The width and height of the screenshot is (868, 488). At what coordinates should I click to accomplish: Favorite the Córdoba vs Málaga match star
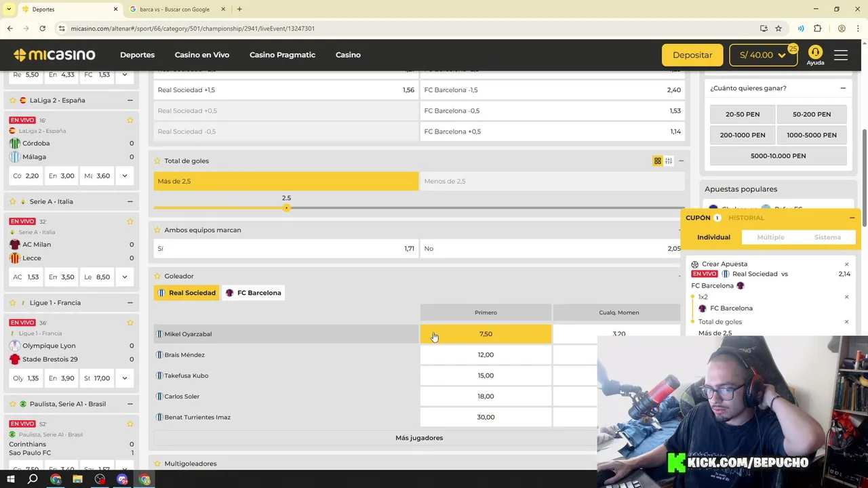pos(130,120)
